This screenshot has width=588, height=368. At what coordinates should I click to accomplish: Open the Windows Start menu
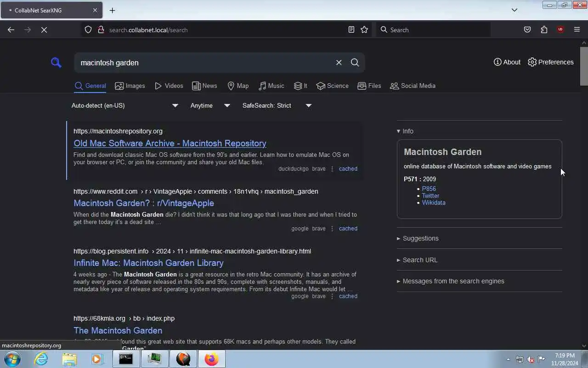[11, 359]
